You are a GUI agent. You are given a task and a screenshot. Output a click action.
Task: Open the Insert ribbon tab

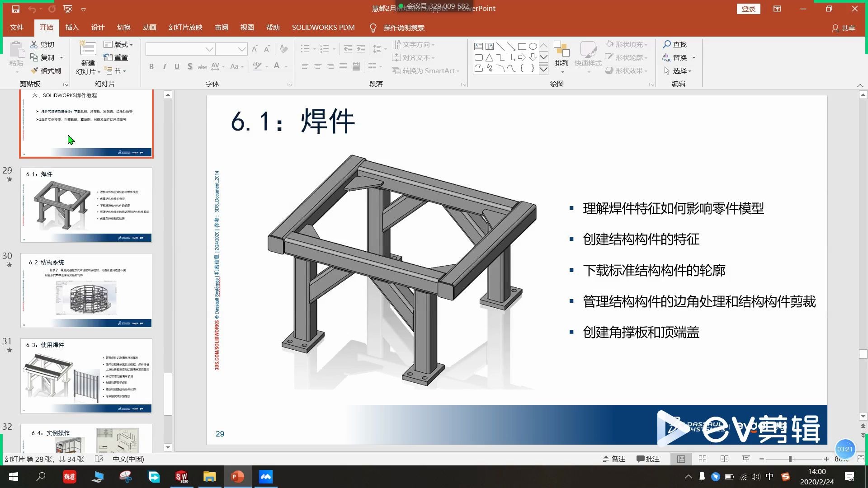pos(72,28)
